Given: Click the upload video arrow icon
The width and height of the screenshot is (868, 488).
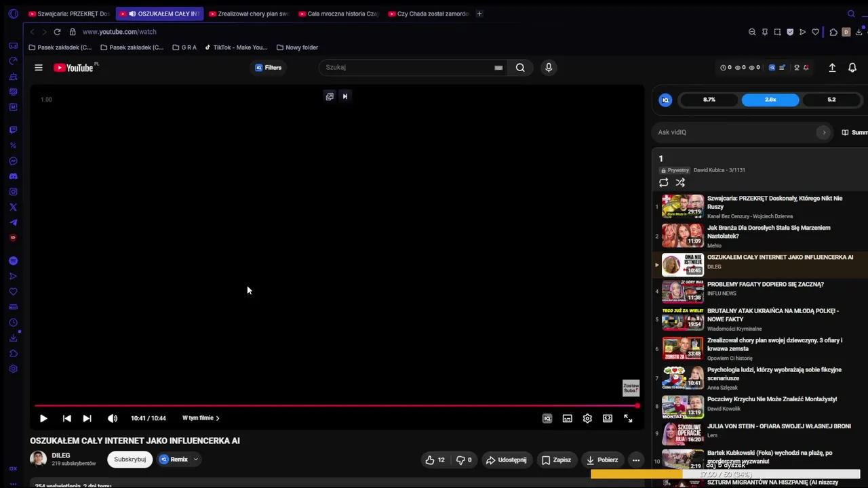Looking at the screenshot, I should (x=832, y=68).
